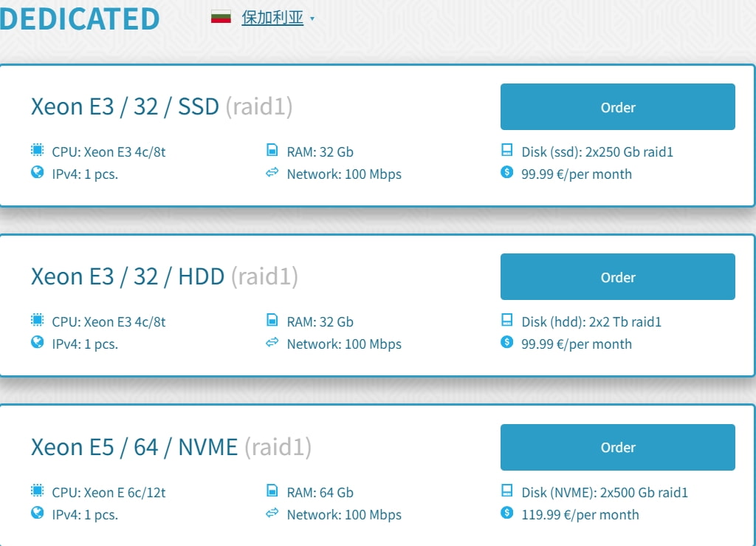756x546 pixels.
Task: Click the CPU chip icon for Xeon E 6c/12t
Action: (x=38, y=491)
